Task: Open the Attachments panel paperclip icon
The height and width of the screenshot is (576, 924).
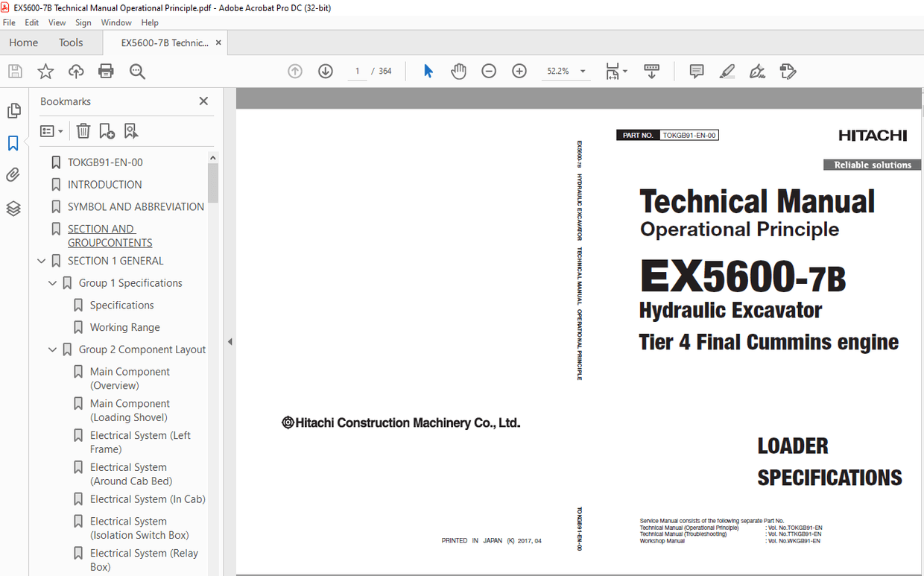Action: [13, 175]
